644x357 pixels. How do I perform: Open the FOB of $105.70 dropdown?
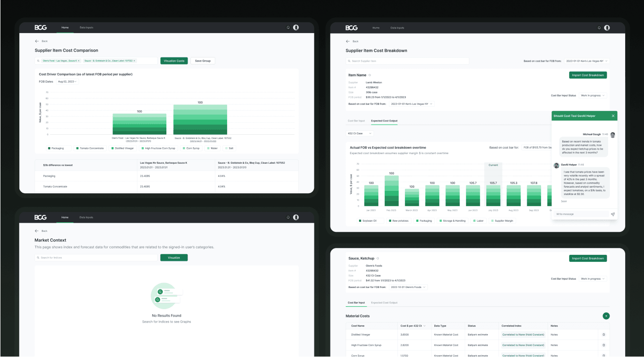click(536, 148)
